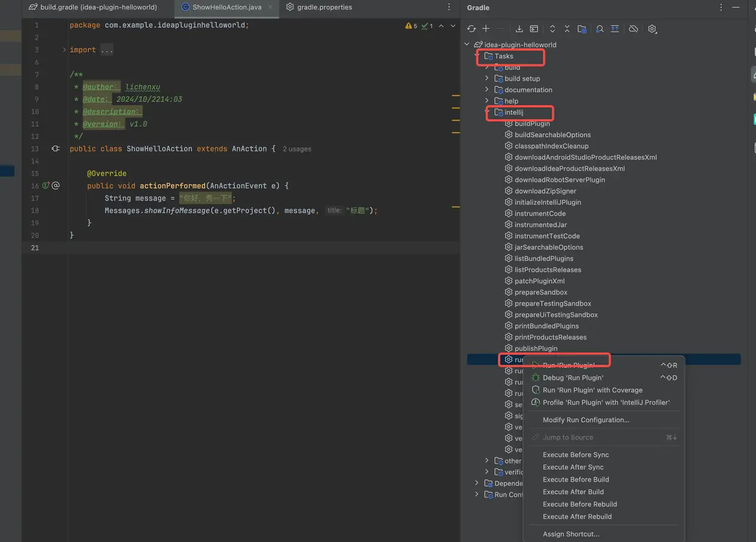Click the override gutter icon on line 16
The height and width of the screenshot is (542, 756).
point(45,186)
